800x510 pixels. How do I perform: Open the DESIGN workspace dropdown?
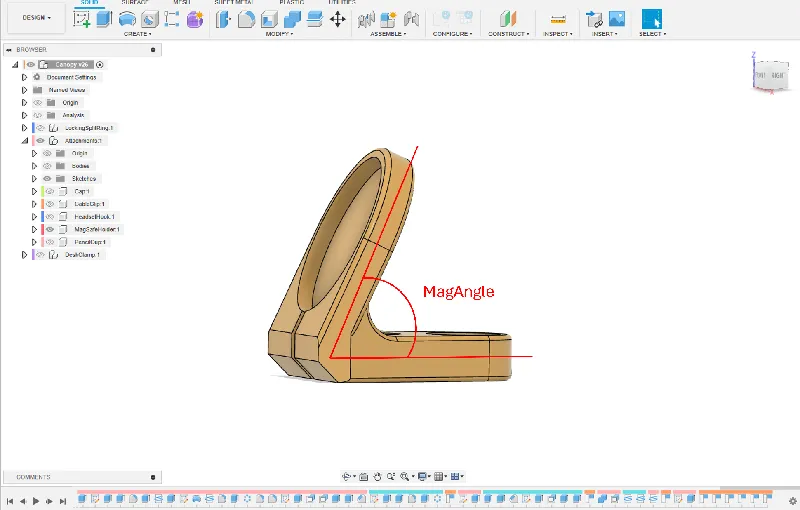tap(34, 18)
